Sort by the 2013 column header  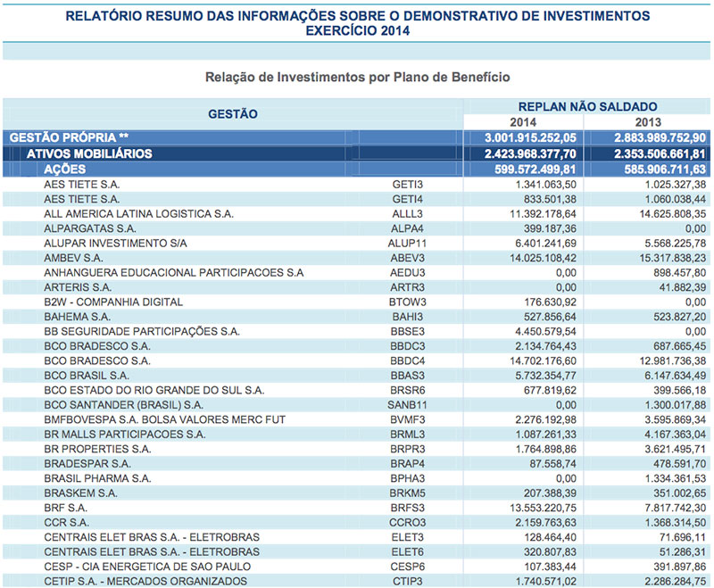(x=649, y=122)
